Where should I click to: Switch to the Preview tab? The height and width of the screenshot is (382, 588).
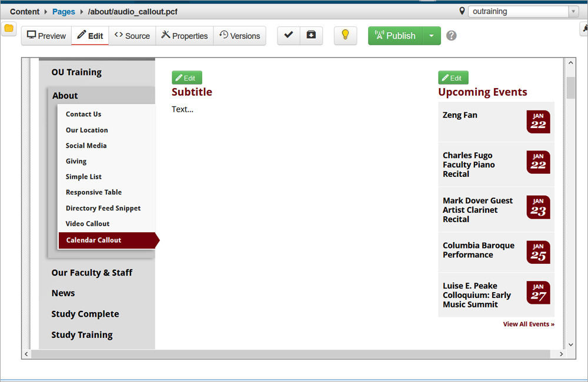[x=46, y=36]
